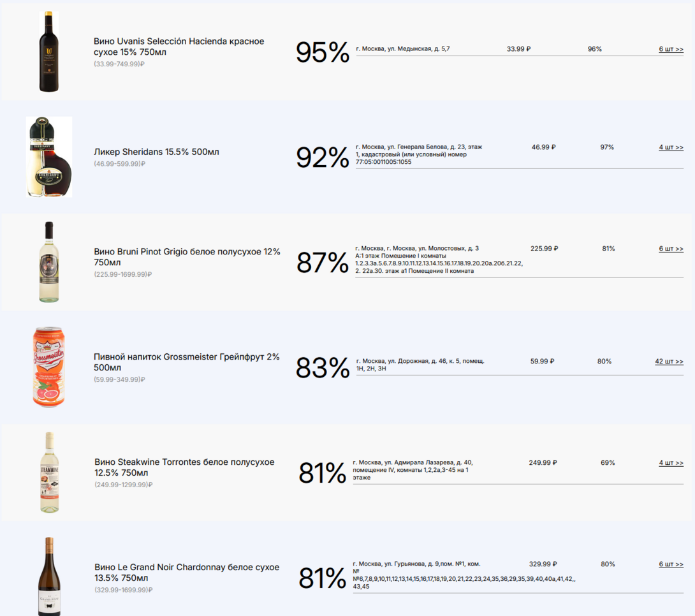Open the Steakwine Torrontes bottle thumbnail

tap(49, 473)
